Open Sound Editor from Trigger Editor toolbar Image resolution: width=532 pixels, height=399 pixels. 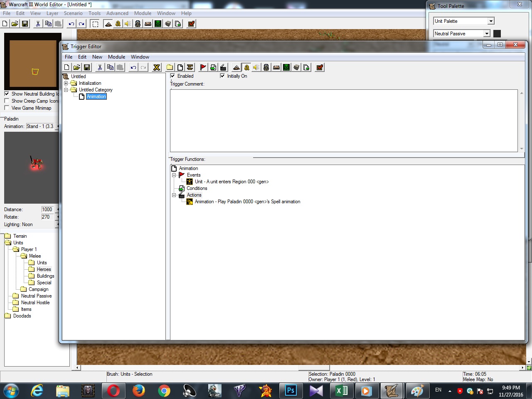click(x=256, y=67)
